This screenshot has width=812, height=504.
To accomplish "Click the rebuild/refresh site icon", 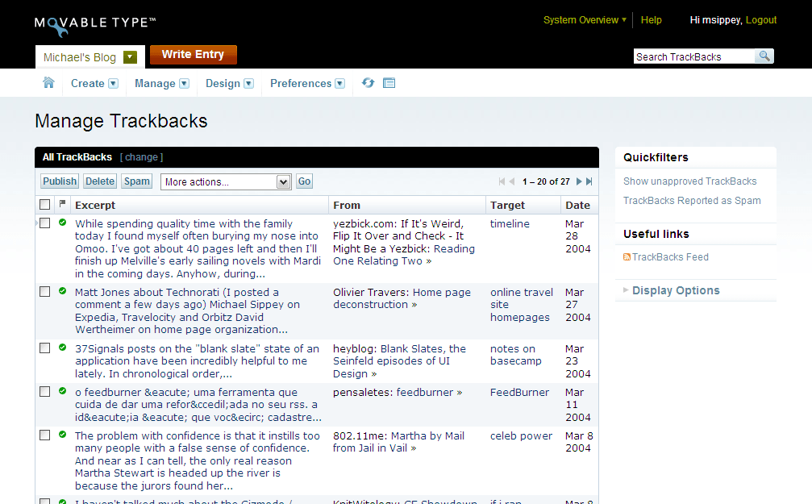I will point(369,83).
